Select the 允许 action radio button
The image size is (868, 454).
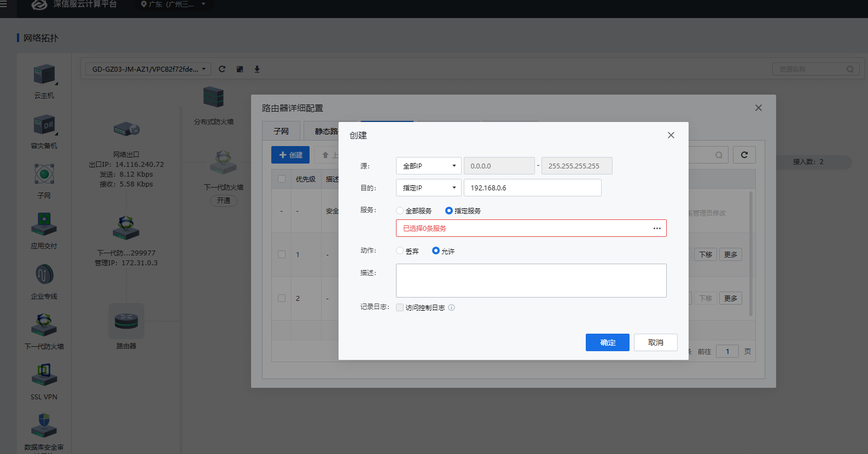coord(436,251)
